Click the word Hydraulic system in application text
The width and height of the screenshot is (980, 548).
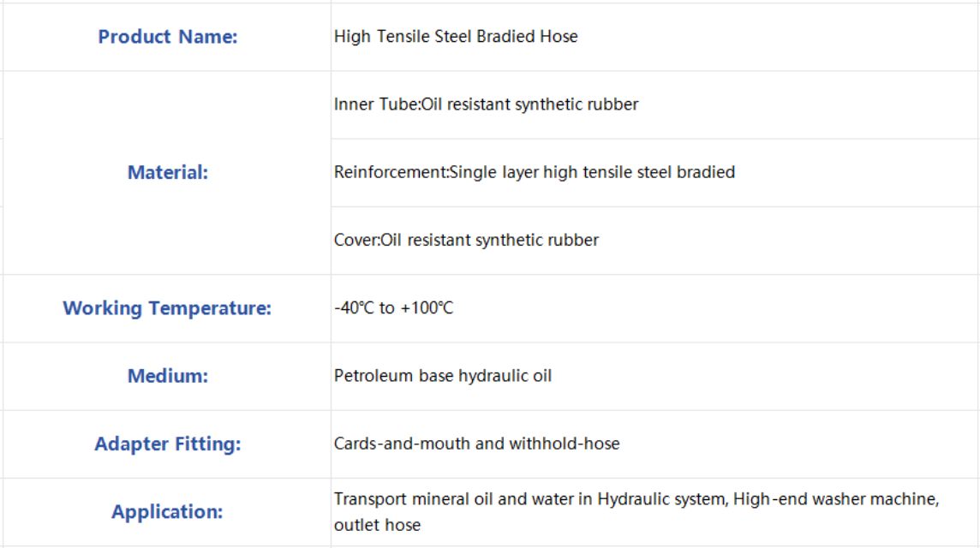[662, 499]
